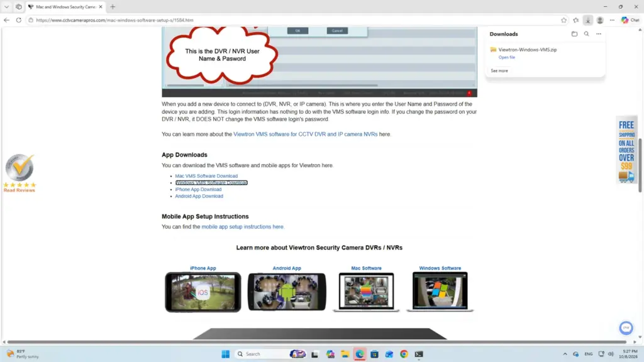Image resolution: width=644 pixels, height=362 pixels.
Task: Open the Copilot app in the taskbar
Action: [330, 354]
